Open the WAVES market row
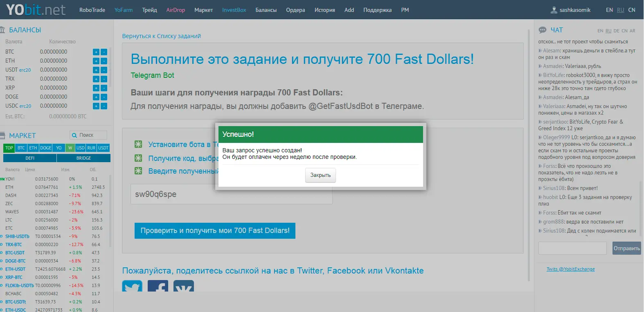The image size is (644, 312). click(x=55, y=212)
